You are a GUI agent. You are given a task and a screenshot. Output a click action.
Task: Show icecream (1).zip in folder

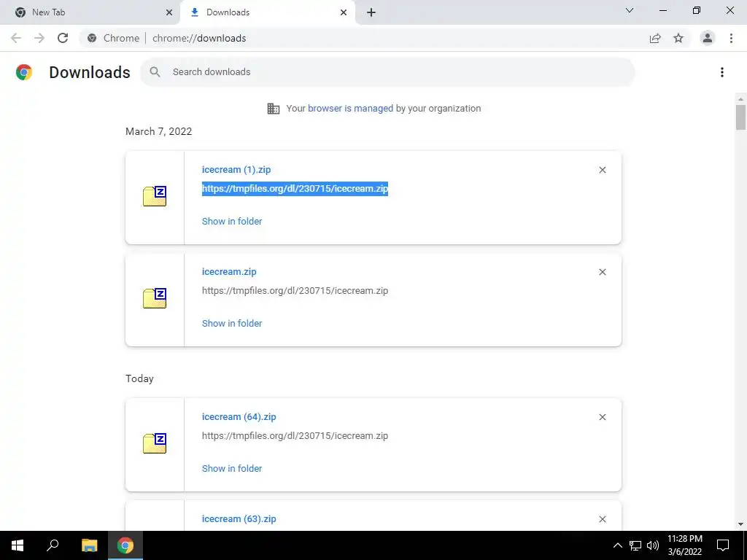[x=232, y=221]
